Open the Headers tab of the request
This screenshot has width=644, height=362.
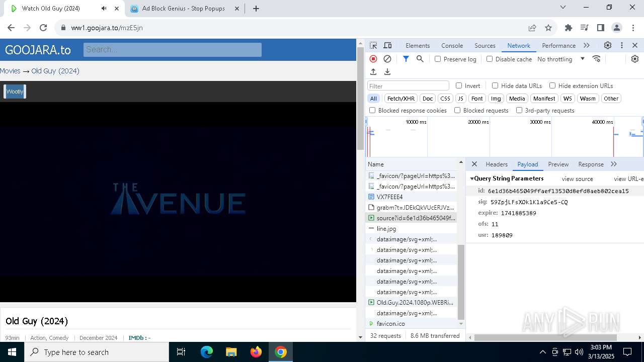point(497,164)
